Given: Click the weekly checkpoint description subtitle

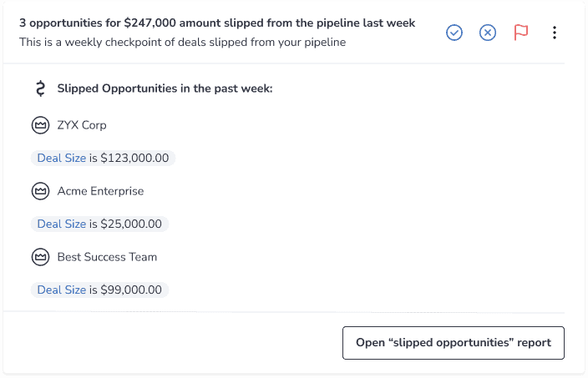Looking at the screenshot, I should tap(183, 42).
